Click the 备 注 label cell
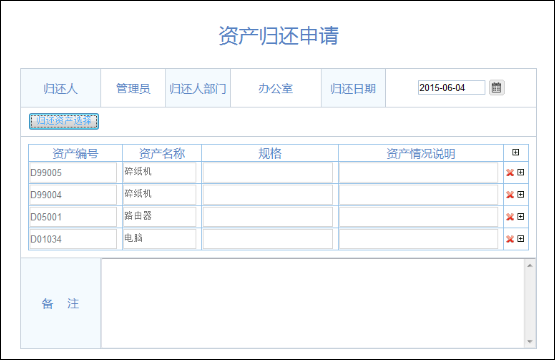This screenshot has height=361, width=556. [61, 303]
